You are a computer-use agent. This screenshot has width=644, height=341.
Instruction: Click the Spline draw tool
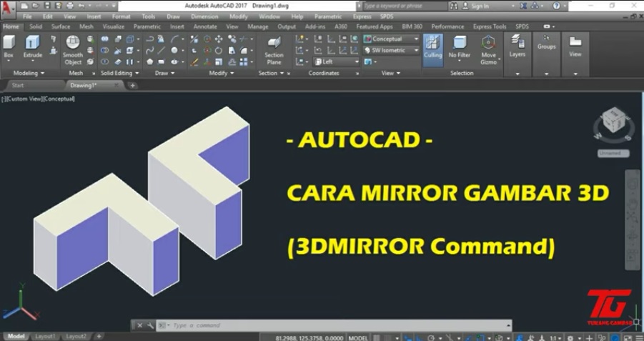(x=149, y=51)
